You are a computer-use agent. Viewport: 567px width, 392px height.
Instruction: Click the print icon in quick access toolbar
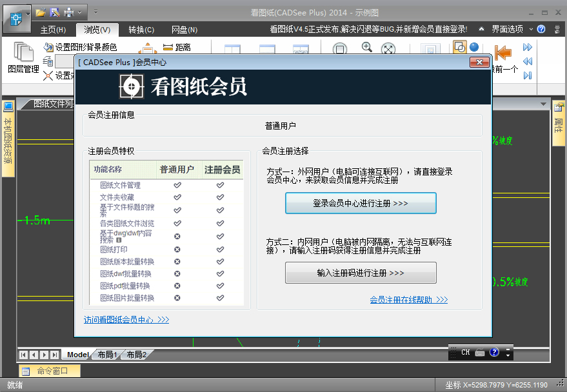pyautogui.click(x=69, y=12)
